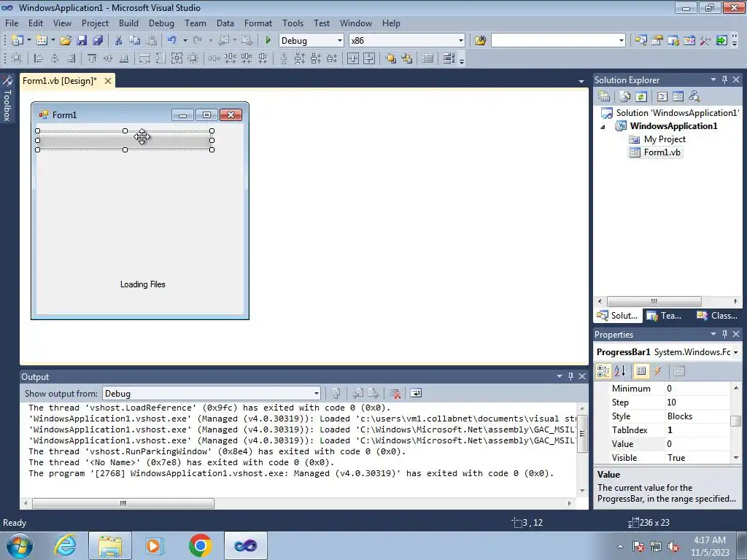The width and height of the screenshot is (747, 560).
Task: Click the Find in Files folder icon
Action: coord(480,41)
